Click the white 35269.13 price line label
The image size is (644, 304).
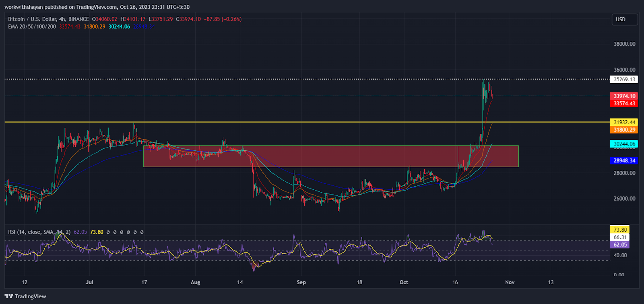(624, 79)
